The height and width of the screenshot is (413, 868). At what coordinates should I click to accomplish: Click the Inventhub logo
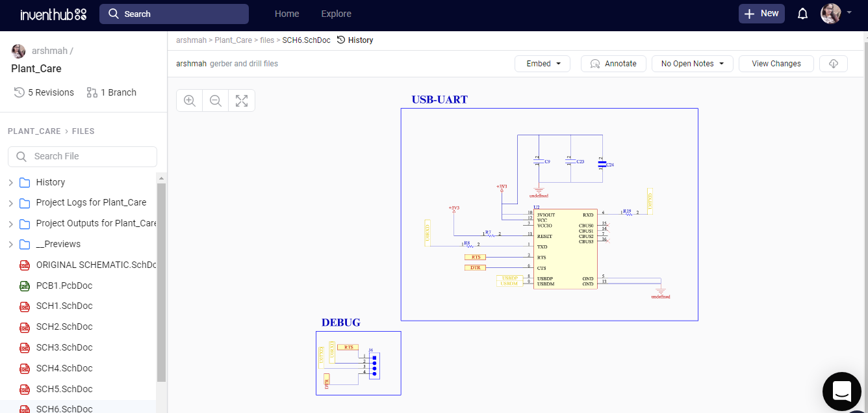click(x=53, y=14)
